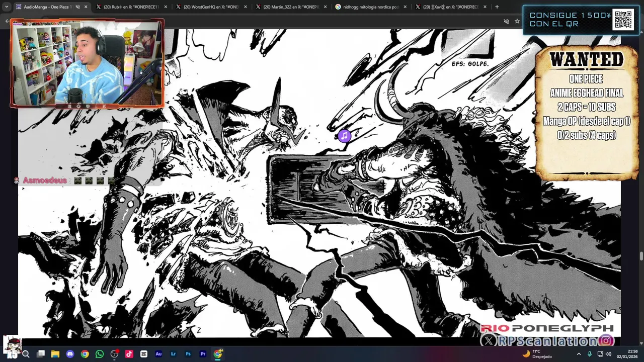The height and width of the screenshot is (362, 644).
Task: Click the active Chrome profile taskbar icon
Action: pos(218,354)
